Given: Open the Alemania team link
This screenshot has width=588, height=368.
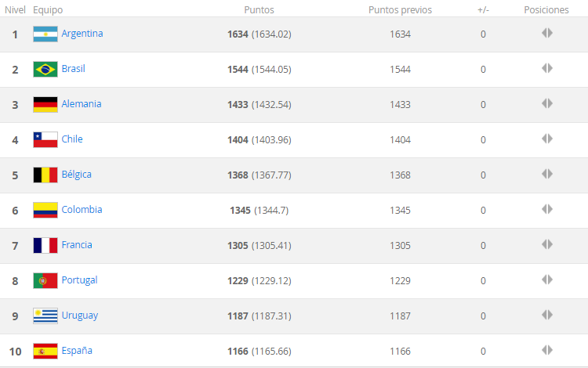Looking at the screenshot, I should [x=82, y=104].
